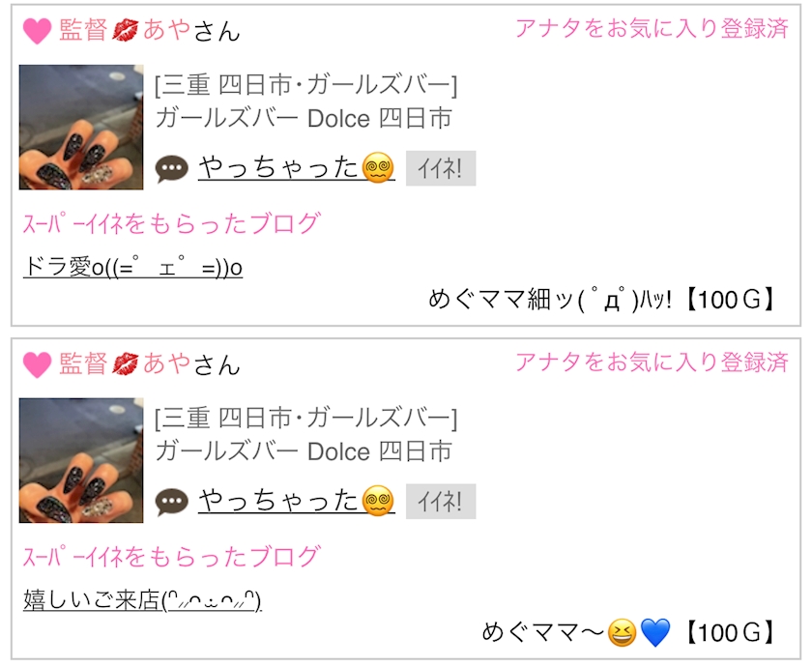Open the first やっちゃった post link
Image resolution: width=812 pixels, height=667 pixels.
[297, 168]
